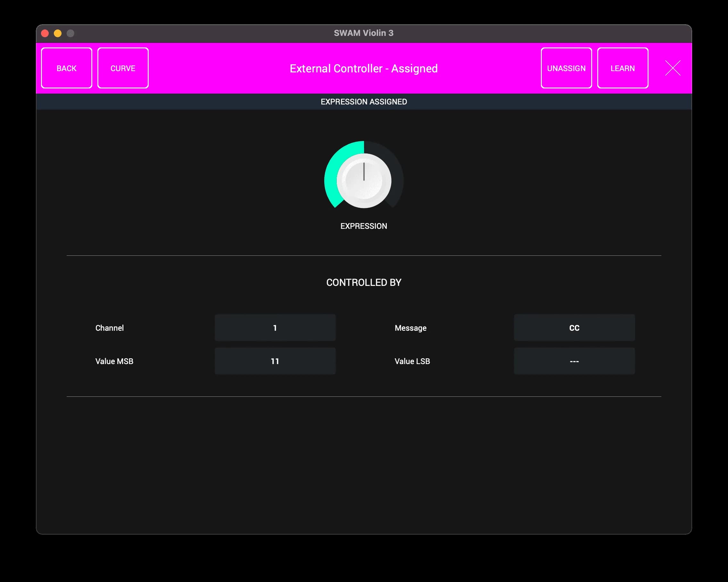This screenshot has height=582, width=728.
Task: Activate LEARN mode
Action: click(x=622, y=68)
